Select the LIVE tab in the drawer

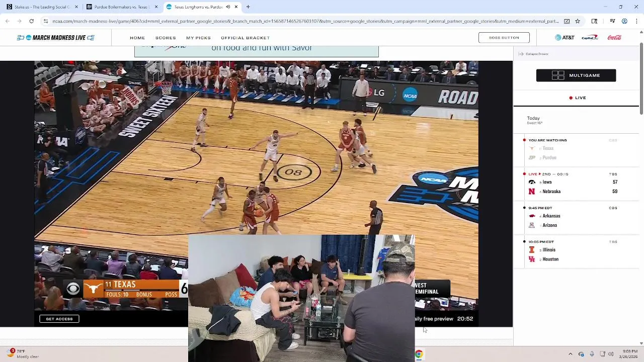tap(577, 98)
